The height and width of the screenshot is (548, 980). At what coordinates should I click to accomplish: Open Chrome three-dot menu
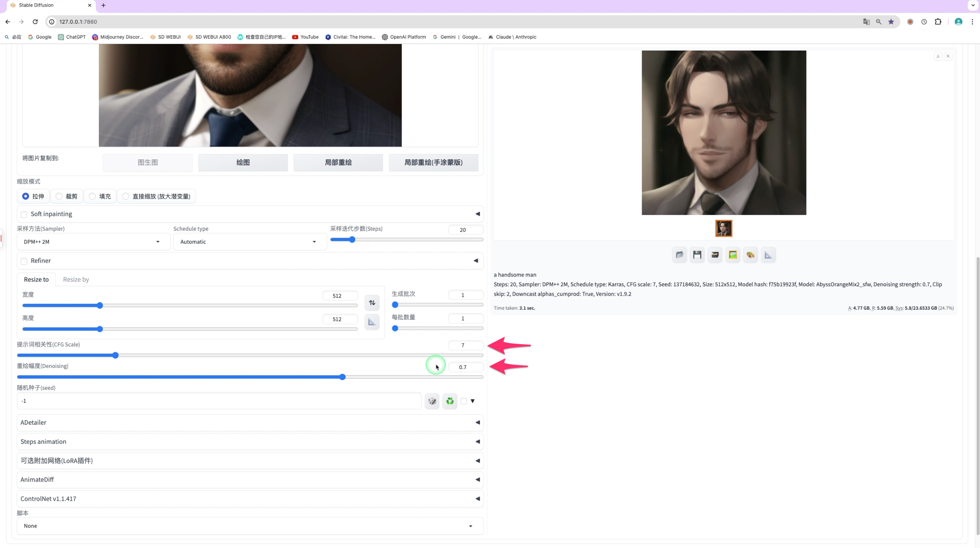972,22
